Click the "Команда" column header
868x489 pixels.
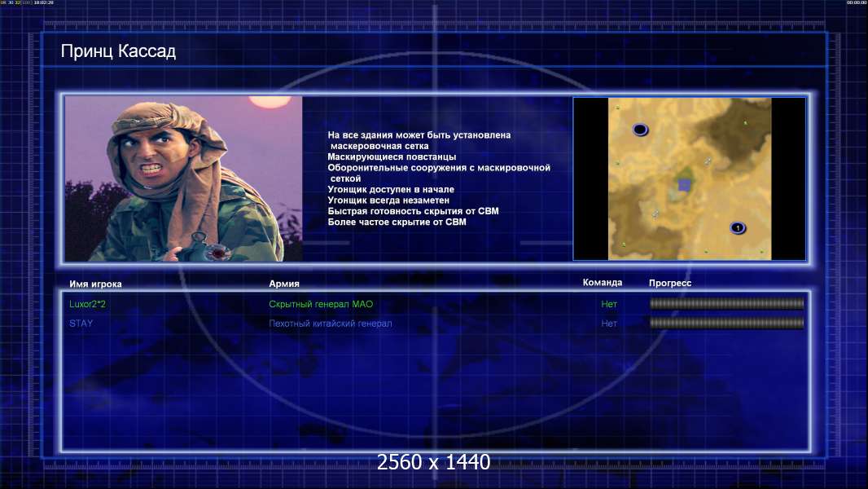(x=603, y=283)
